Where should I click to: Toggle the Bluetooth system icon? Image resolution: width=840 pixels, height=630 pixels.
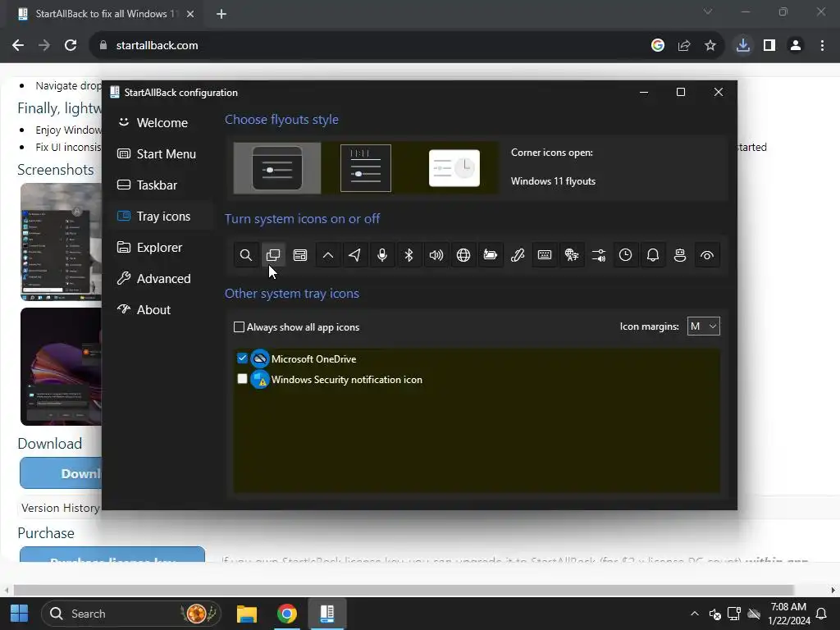pyautogui.click(x=409, y=255)
